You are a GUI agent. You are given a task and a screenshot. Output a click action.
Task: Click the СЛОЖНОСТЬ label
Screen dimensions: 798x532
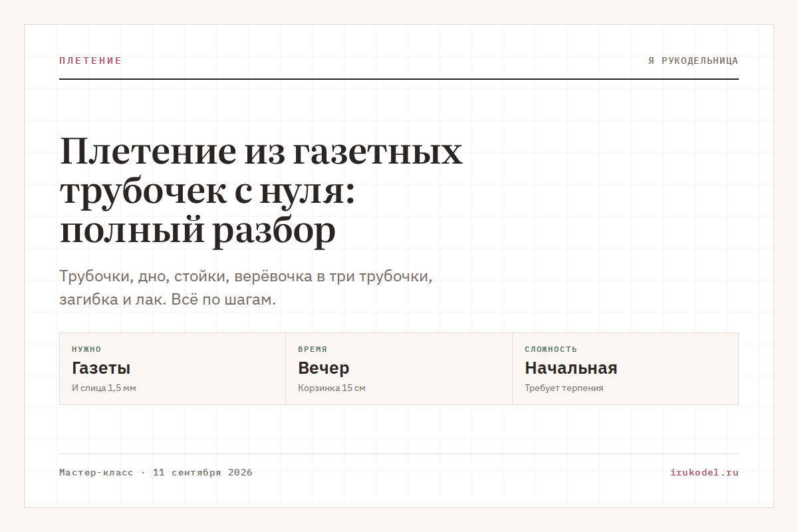click(x=551, y=349)
